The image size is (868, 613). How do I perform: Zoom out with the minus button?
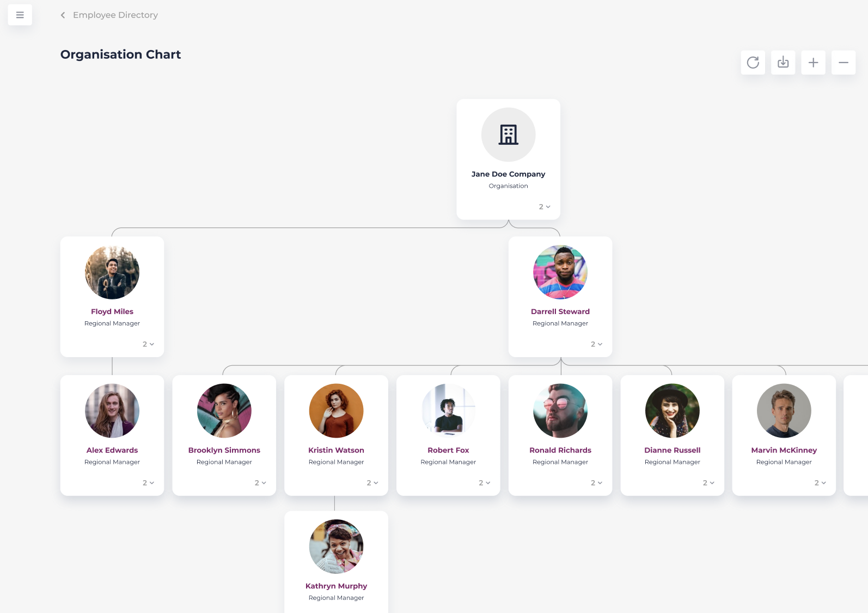[843, 63]
